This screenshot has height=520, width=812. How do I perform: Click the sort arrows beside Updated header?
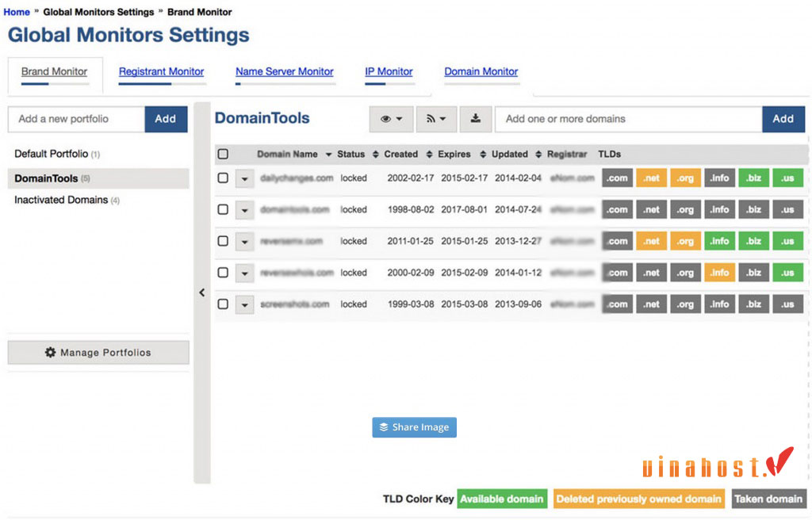(x=538, y=155)
